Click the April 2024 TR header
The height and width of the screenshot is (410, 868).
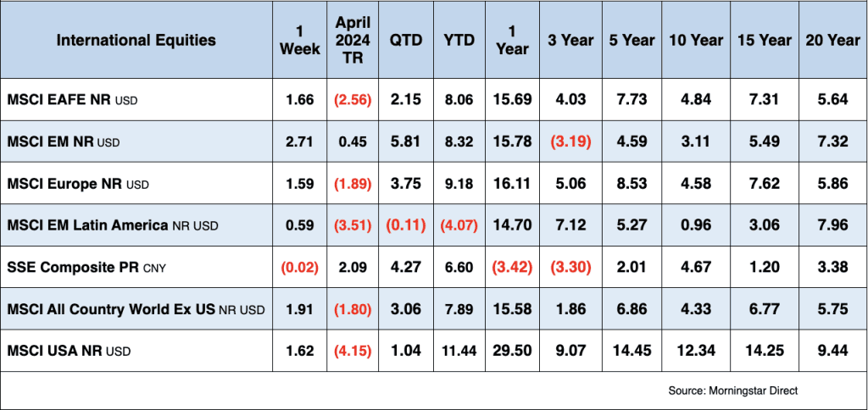click(353, 40)
